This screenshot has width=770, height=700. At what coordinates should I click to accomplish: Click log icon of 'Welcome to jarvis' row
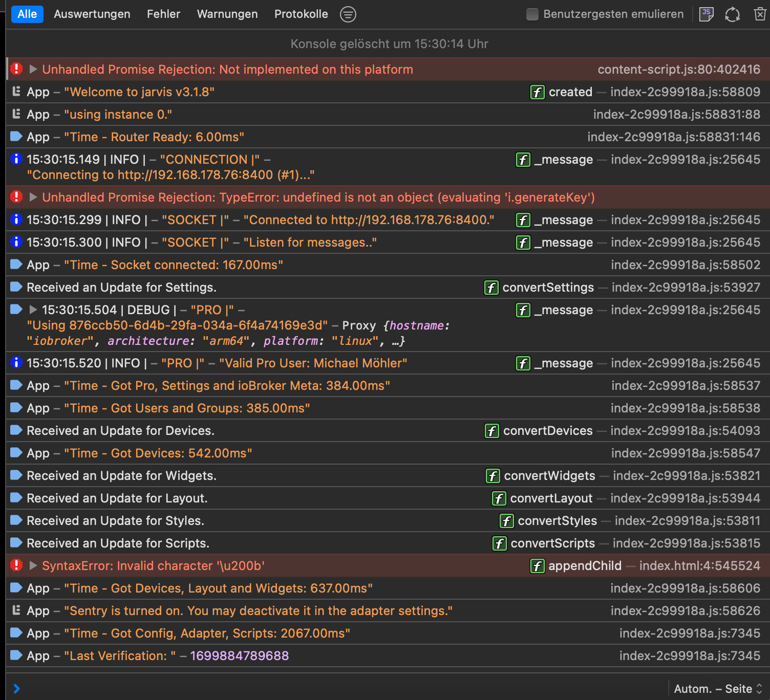(16, 91)
